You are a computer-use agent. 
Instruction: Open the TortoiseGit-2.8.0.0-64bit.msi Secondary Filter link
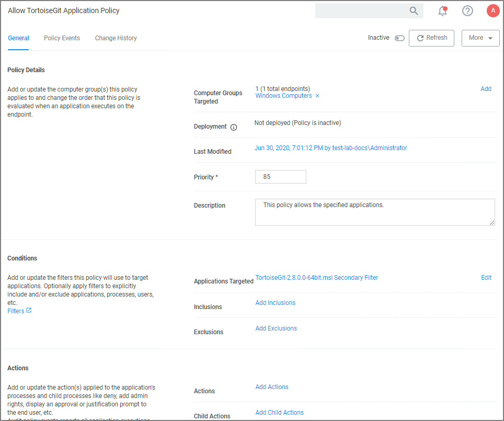click(317, 278)
